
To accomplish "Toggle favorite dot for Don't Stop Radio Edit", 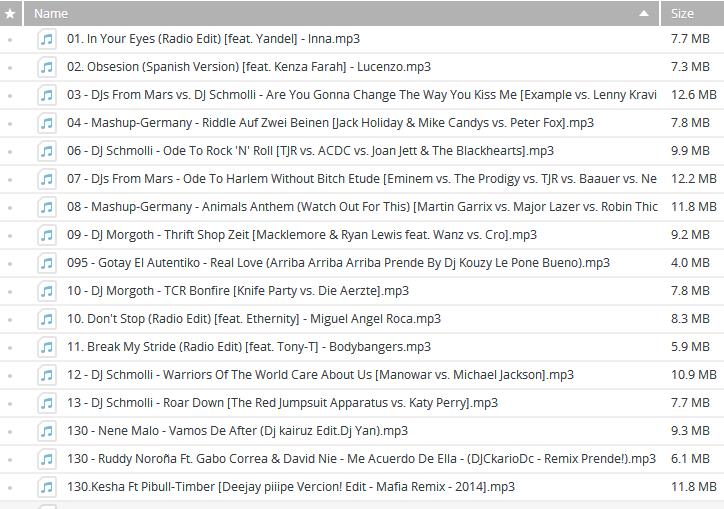I will (10, 320).
